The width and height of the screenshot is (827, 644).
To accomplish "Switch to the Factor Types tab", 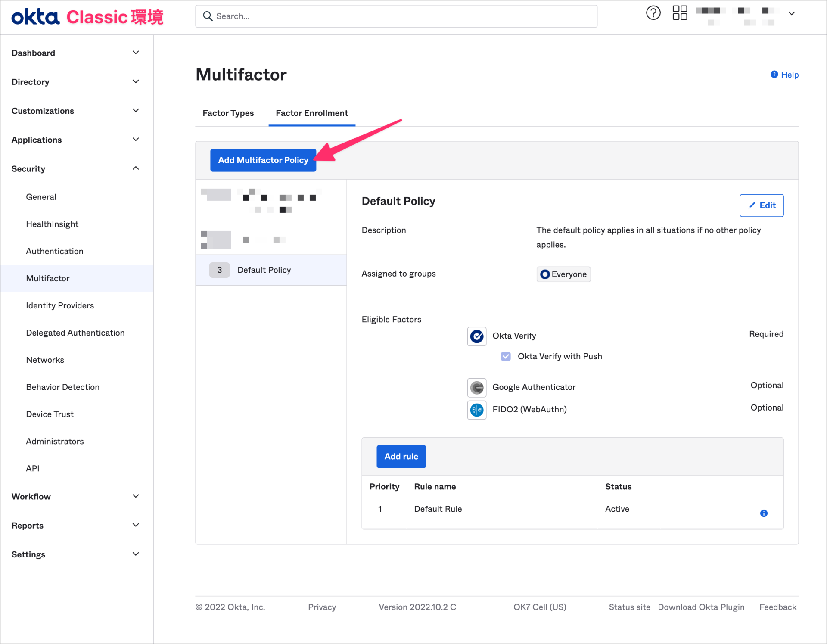I will coord(228,113).
